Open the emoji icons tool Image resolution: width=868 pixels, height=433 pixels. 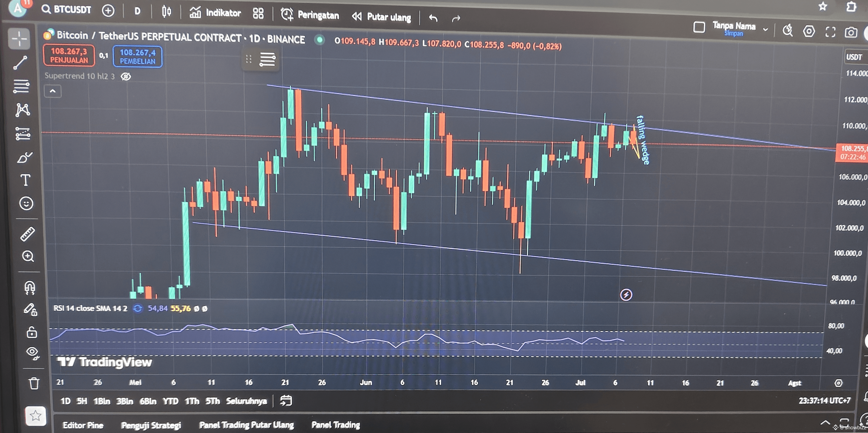26,203
